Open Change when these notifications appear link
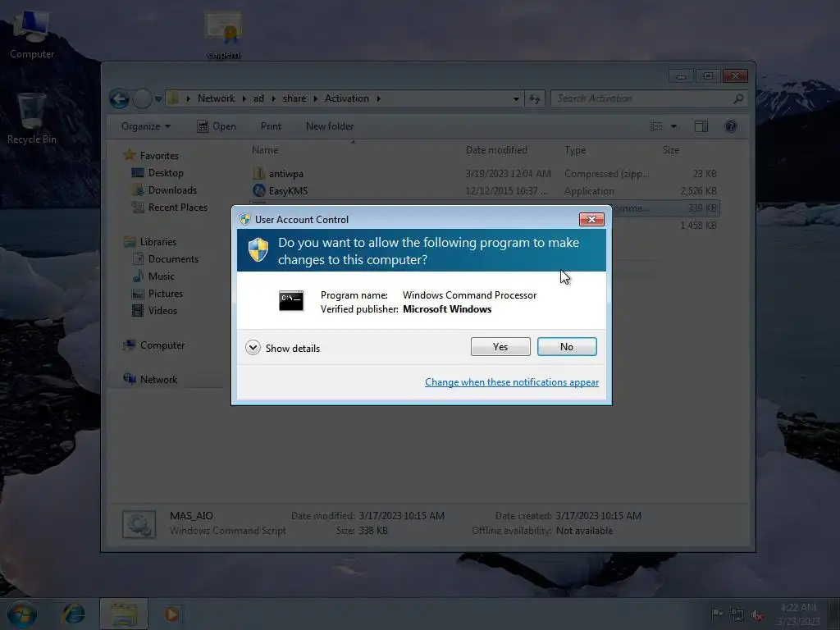Viewport: 840px width, 630px height. pyautogui.click(x=512, y=382)
